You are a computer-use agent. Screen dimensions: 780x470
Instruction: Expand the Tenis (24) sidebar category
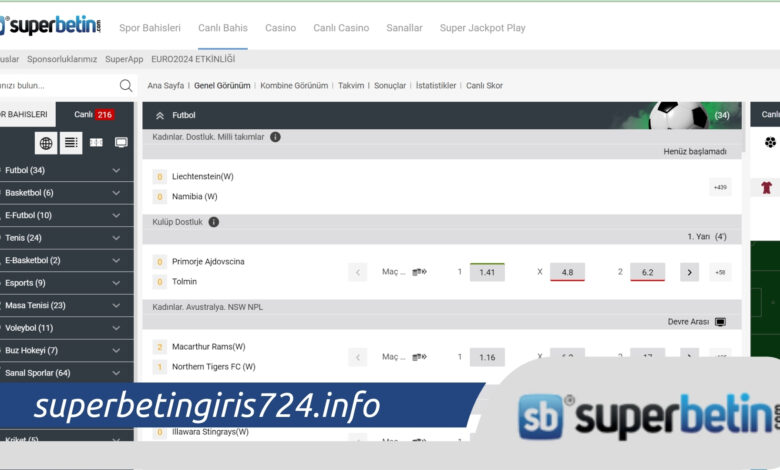pyautogui.click(x=116, y=238)
